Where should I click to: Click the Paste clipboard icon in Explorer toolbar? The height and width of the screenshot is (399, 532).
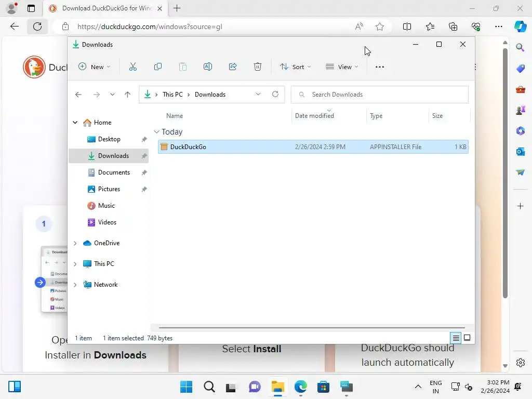[x=183, y=67]
